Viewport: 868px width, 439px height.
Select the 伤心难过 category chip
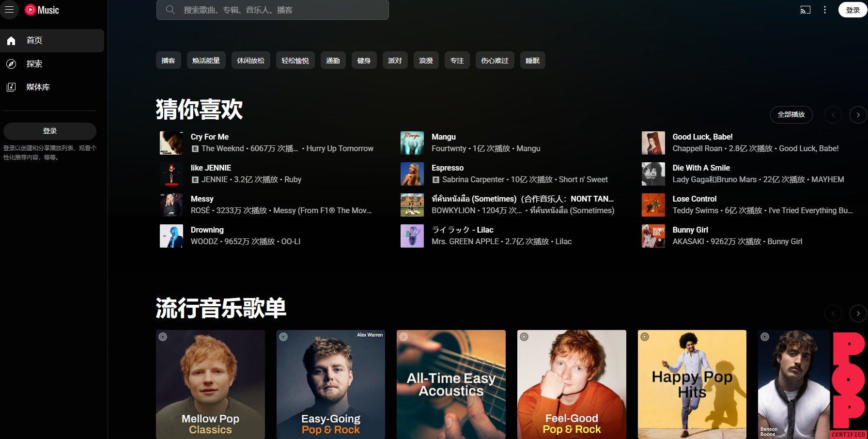point(495,61)
